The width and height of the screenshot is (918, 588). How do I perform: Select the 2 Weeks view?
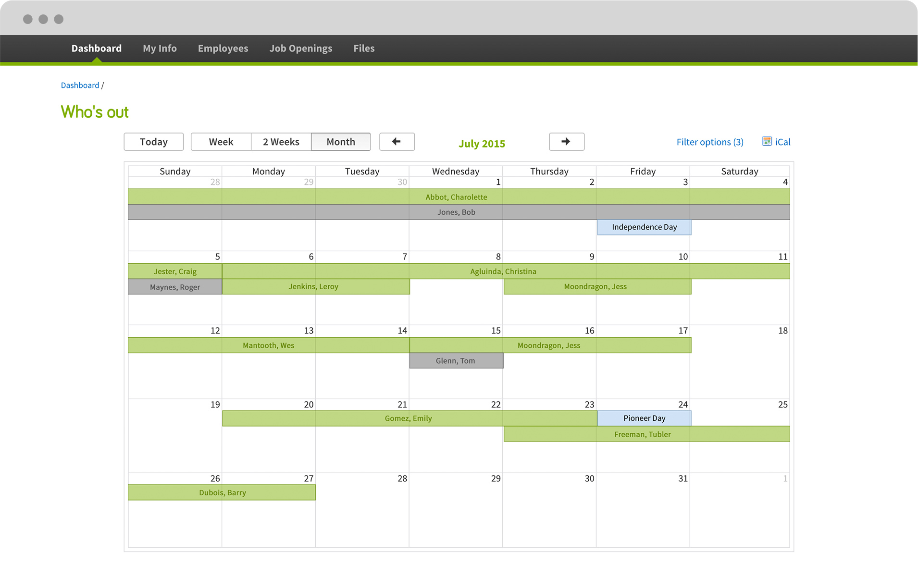point(281,142)
